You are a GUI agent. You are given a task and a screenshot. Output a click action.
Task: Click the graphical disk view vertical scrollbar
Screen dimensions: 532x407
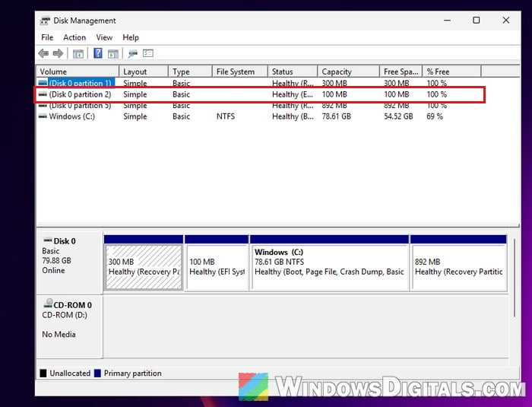pyautogui.click(x=515, y=278)
